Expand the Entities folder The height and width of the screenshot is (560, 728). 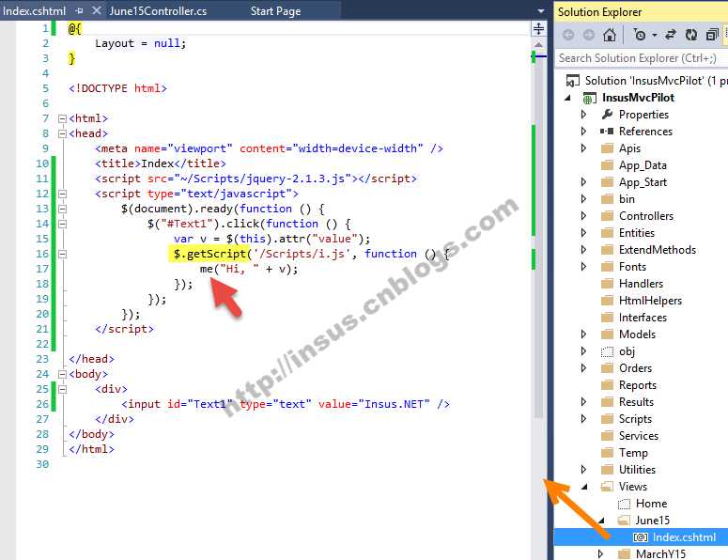(583, 233)
